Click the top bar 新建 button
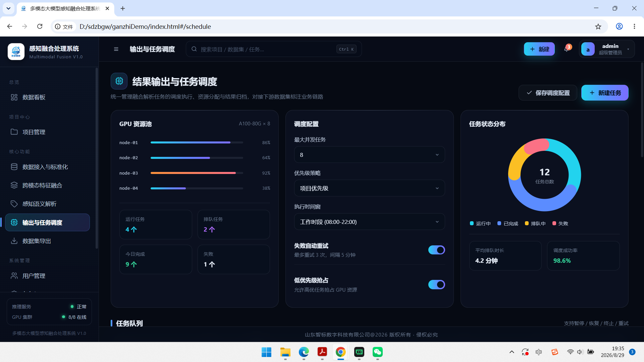Screen dimensions: 644x362 [539, 49]
